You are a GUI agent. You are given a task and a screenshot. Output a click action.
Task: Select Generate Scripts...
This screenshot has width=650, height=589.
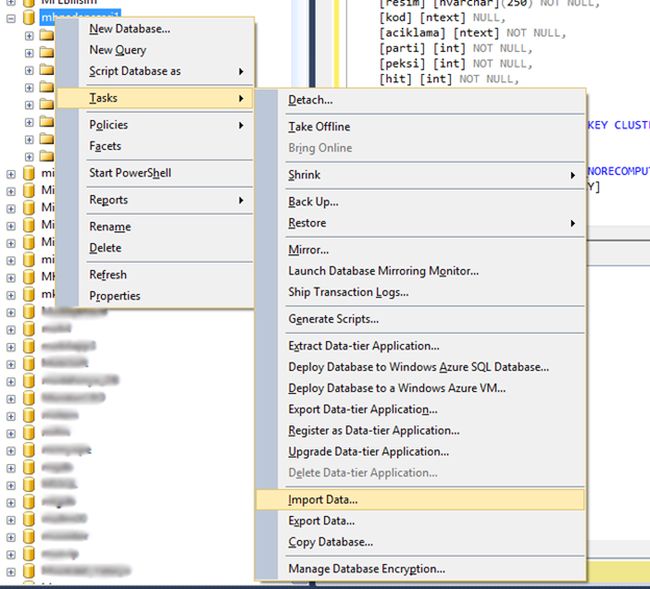420,319
